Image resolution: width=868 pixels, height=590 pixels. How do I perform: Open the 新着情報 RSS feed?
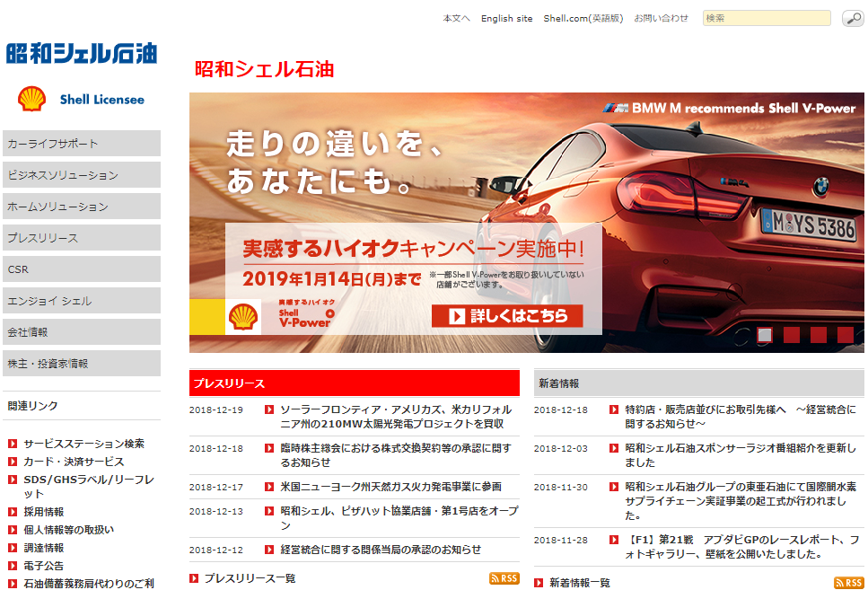pos(848,583)
